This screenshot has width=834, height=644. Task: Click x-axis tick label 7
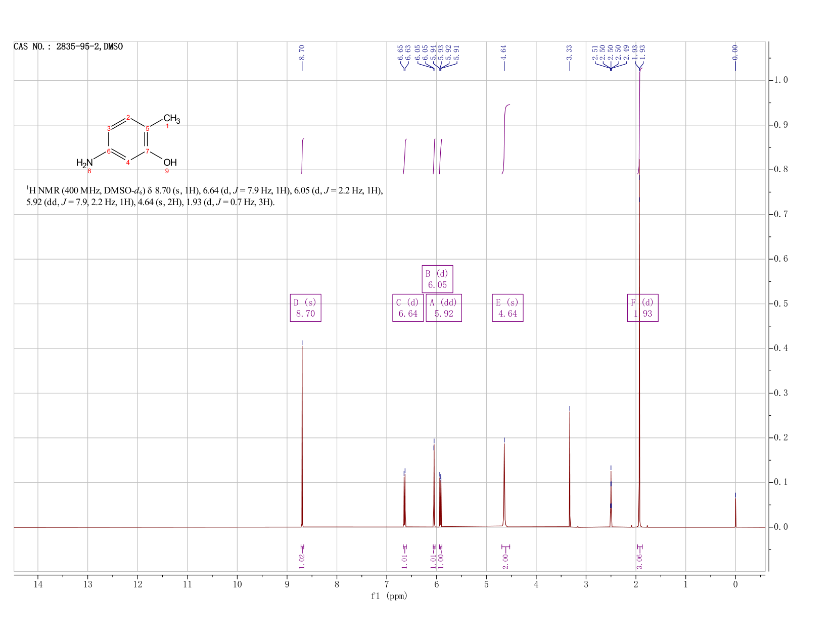click(387, 584)
